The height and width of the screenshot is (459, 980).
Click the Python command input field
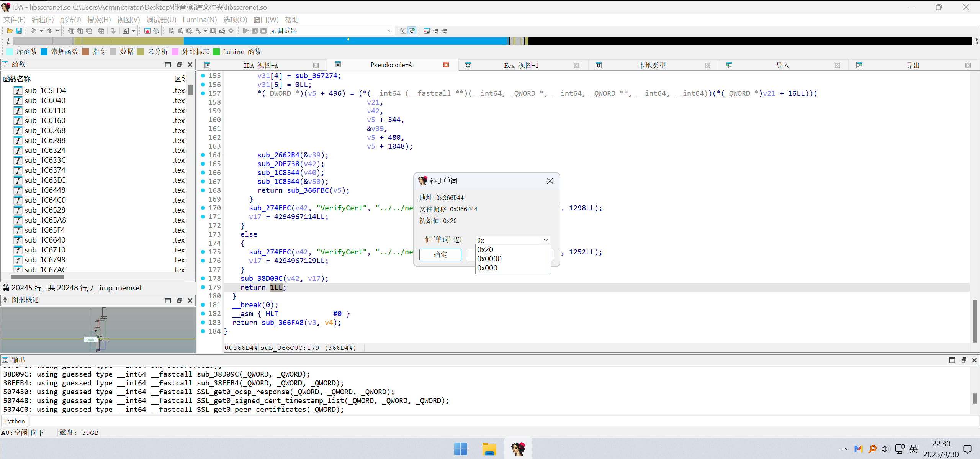(498, 421)
